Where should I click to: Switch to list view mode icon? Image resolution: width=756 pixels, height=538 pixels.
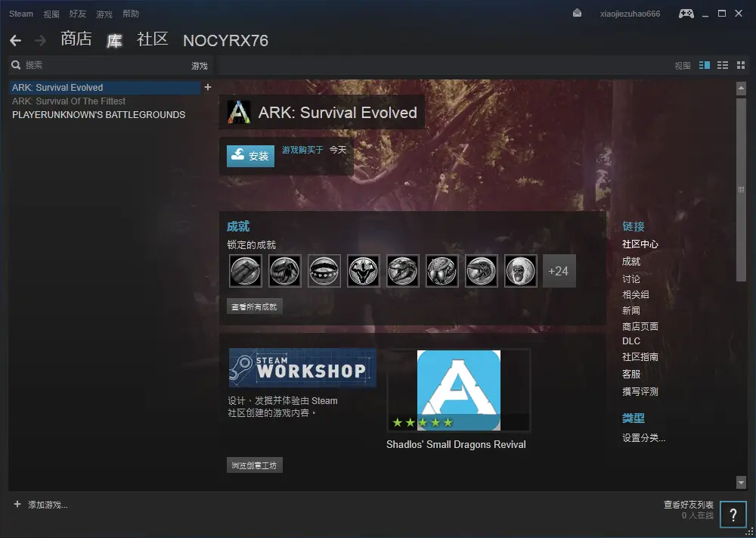723,65
